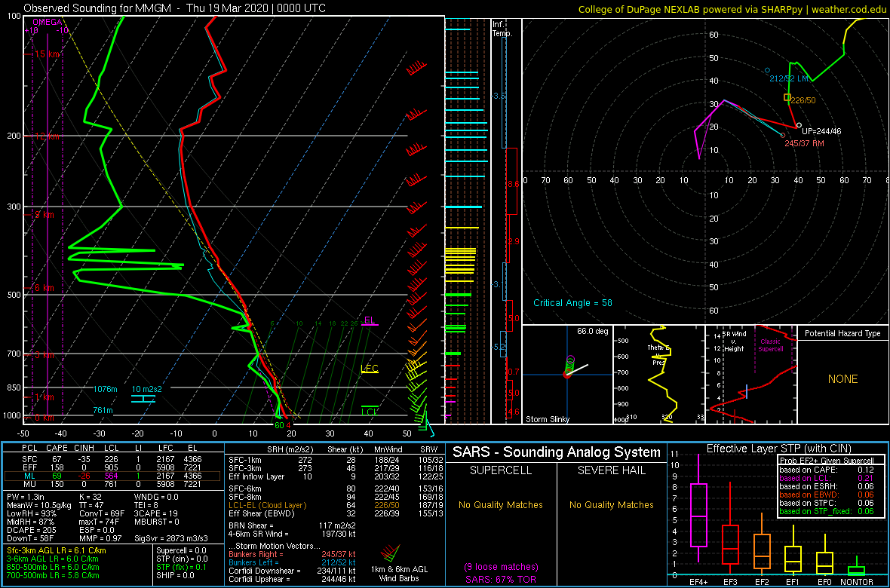Click the 'SARS - Sounding Analog System' heading
Viewport: 890px width, 588px height.
557,452
